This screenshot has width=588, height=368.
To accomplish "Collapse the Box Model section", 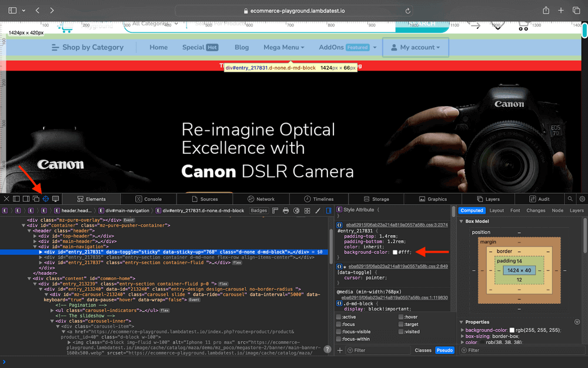I will coord(462,221).
